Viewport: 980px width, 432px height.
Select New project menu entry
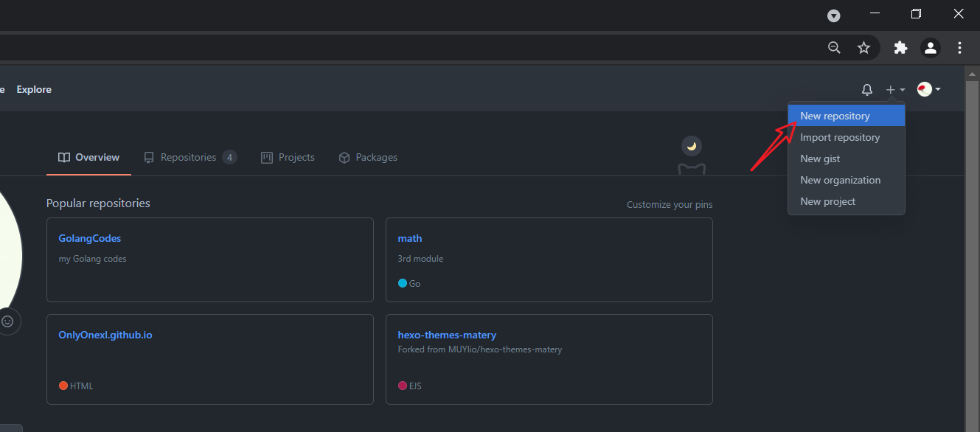[x=847, y=201]
